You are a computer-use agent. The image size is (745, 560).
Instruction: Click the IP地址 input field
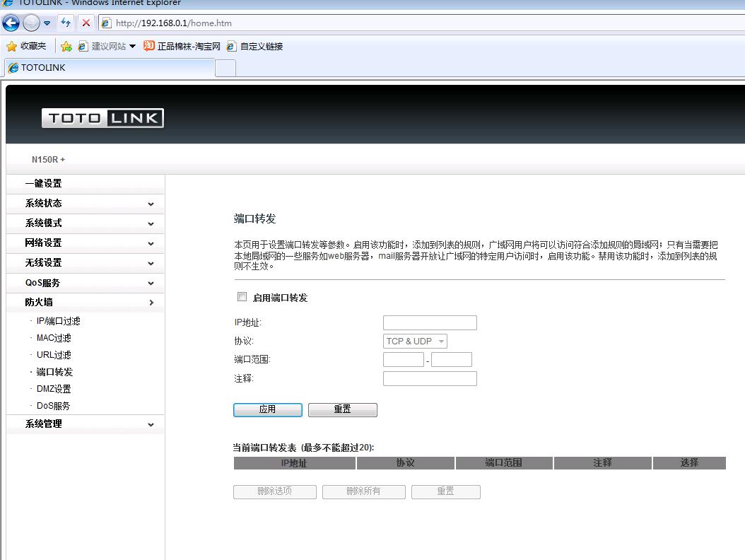(430, 323)
